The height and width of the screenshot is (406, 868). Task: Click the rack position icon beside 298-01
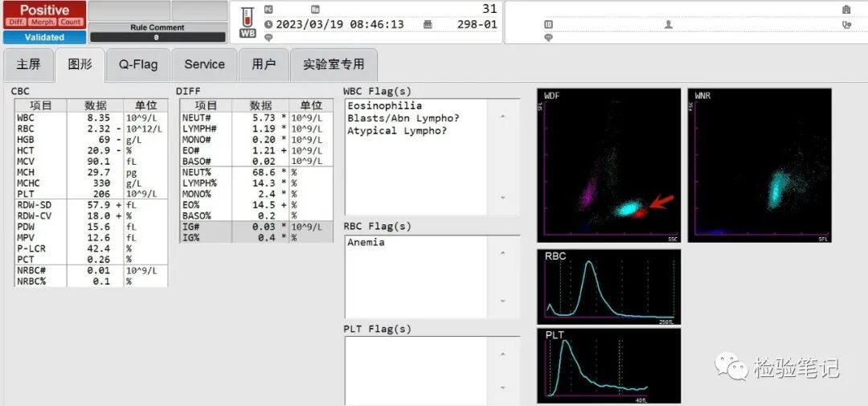(428, 24)
